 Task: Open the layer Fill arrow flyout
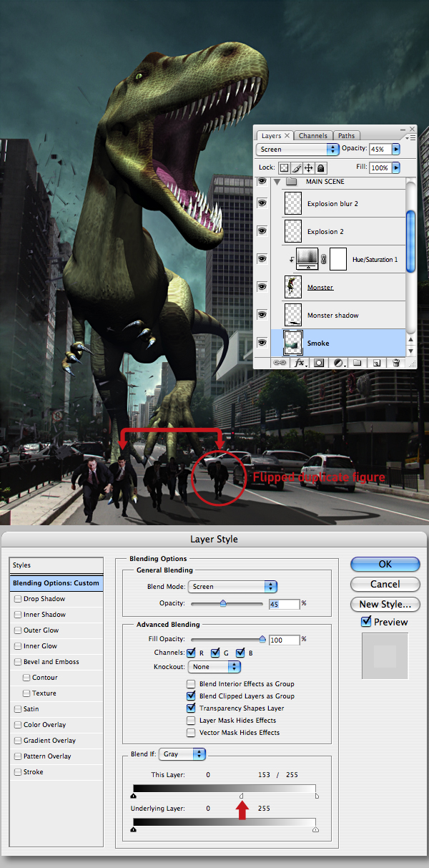pos(396,167)
